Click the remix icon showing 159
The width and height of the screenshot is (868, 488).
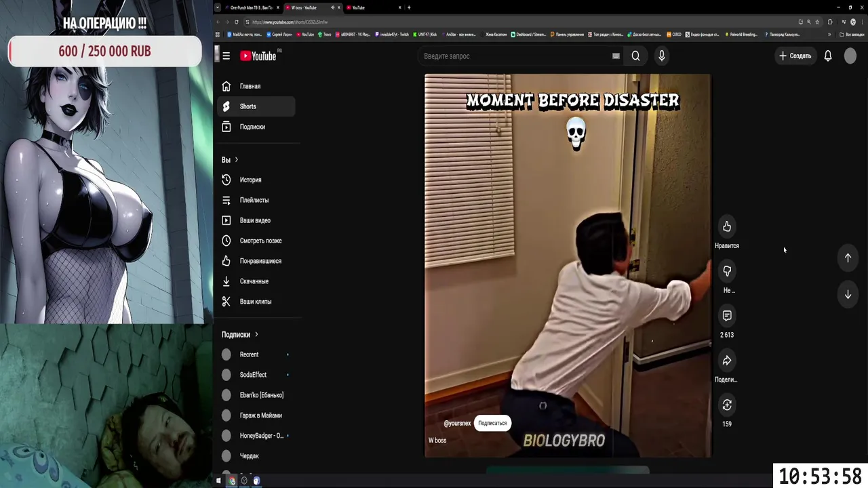727,405
